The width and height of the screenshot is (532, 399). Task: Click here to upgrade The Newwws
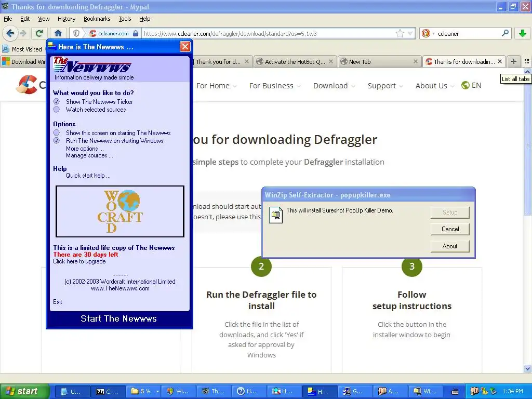(79, 261)
